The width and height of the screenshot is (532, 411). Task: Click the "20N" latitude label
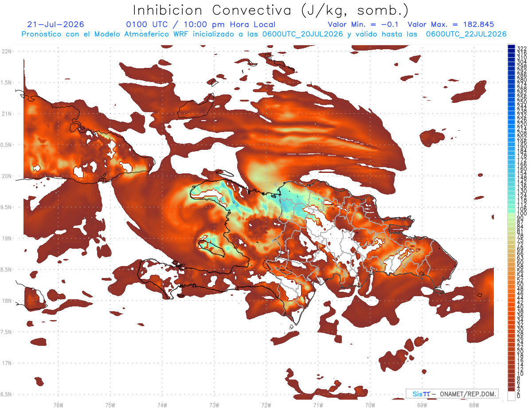point(6,176)
